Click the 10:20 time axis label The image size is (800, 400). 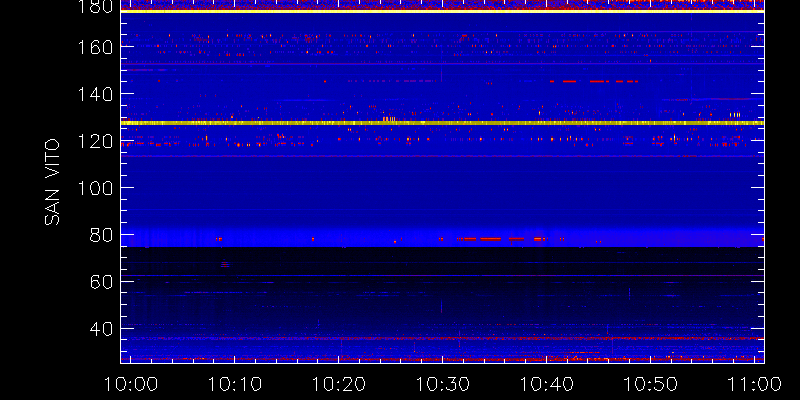[x=338, y=384]
